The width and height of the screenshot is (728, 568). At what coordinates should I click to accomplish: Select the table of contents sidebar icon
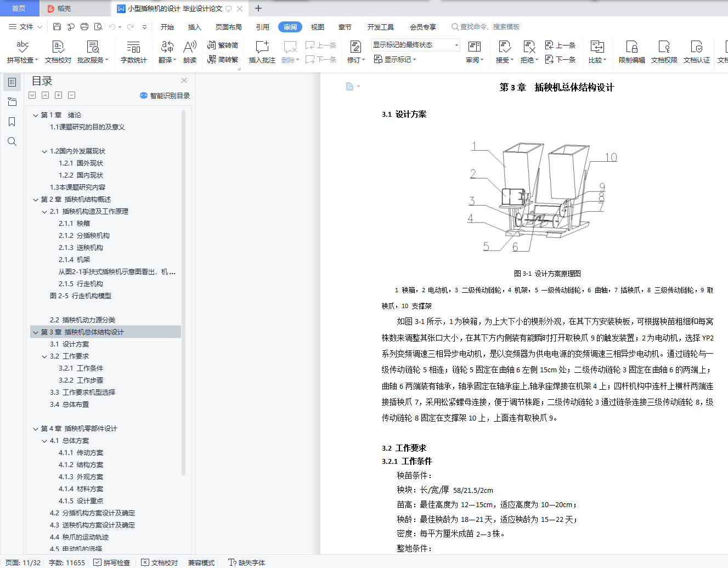12,82
